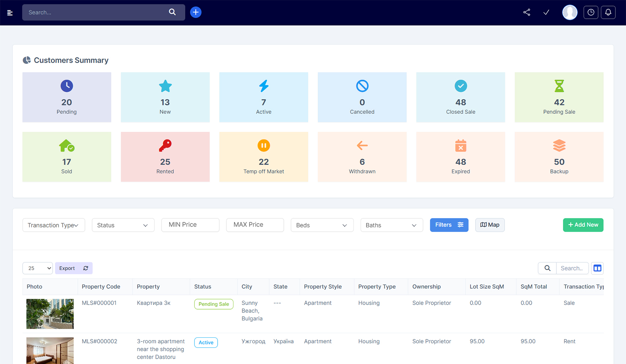
Task: Click the blue Filters button
Action: pos(449,225)
